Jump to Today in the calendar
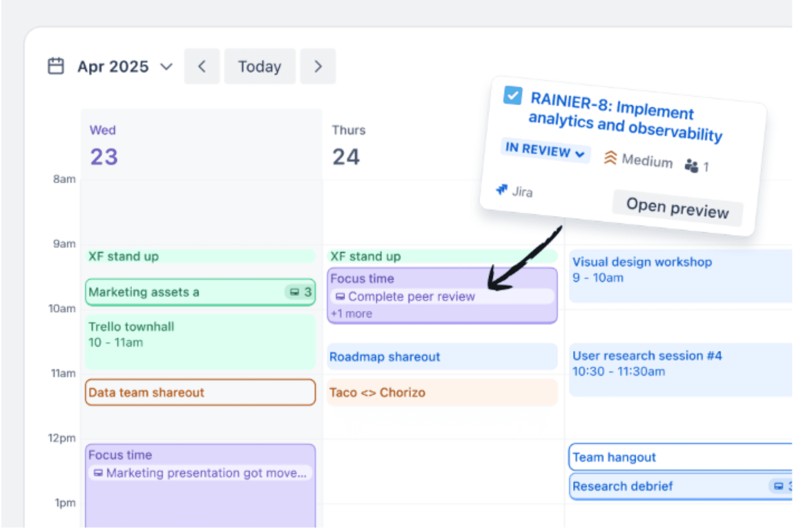This screenshot has height=532, width=798. [260, 66]
